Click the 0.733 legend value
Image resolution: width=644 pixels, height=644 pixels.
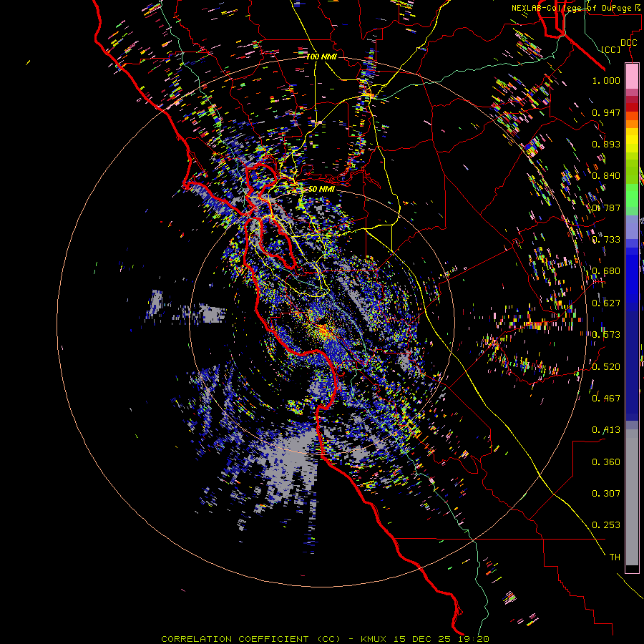point(606,240)
